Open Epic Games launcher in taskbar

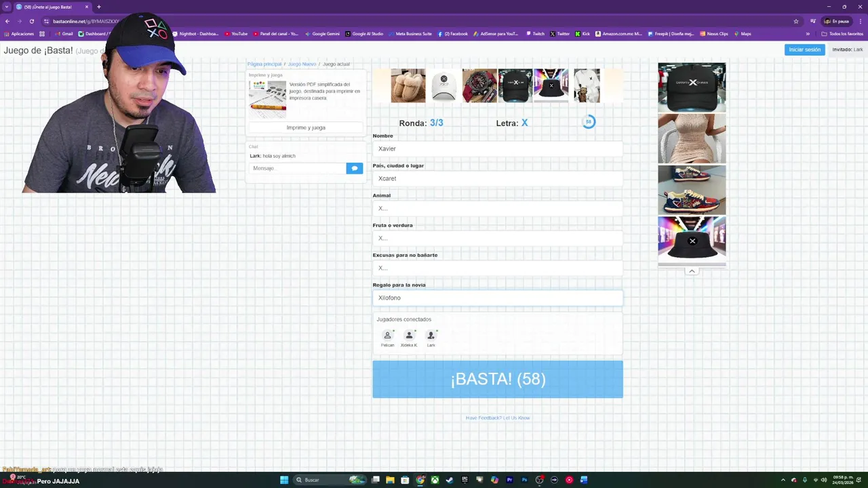[x=465, y=480]
